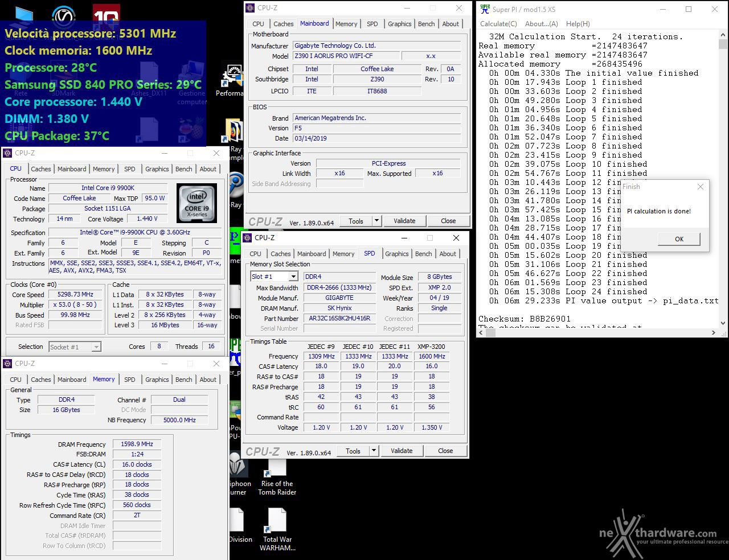Open Calculate(C) menu in Super PI
This screenshot has height=560, width=729.
point(498,24)
